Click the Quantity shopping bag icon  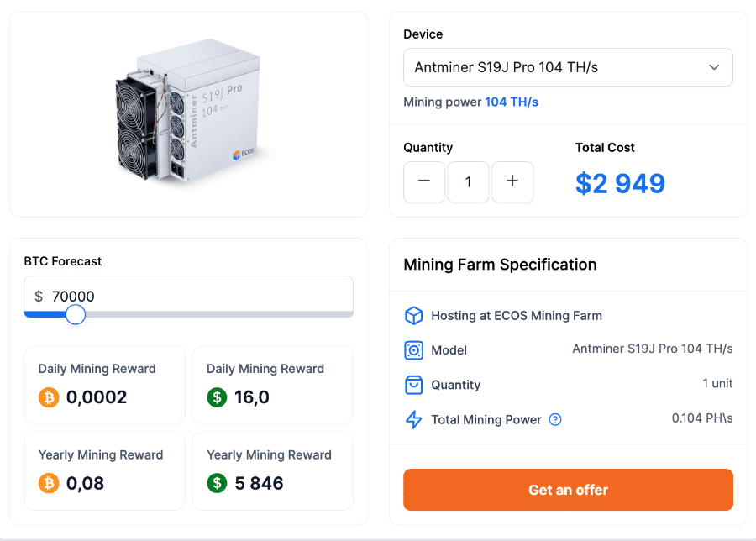[413, 385]
